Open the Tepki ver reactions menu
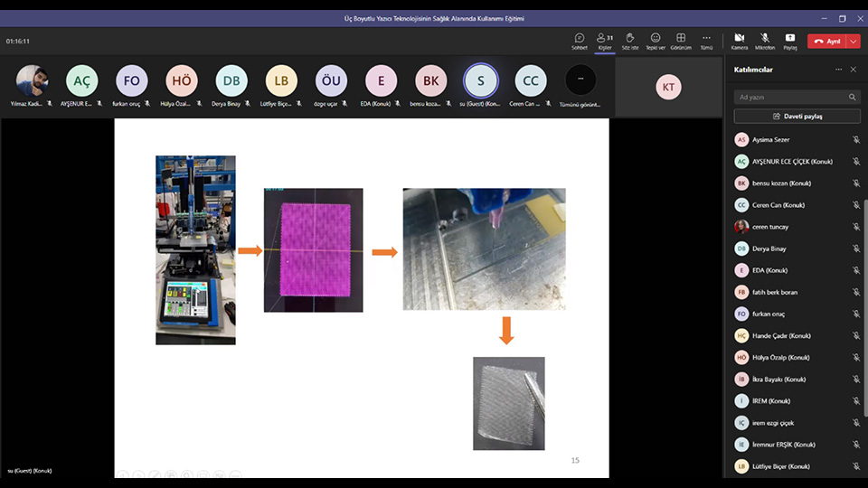 click(656, 41)
